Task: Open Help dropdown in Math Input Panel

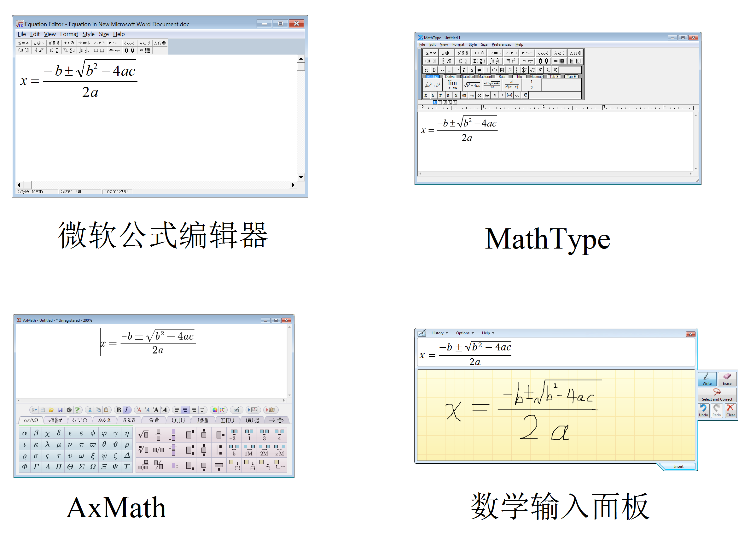Action: (x=488, y=333)
